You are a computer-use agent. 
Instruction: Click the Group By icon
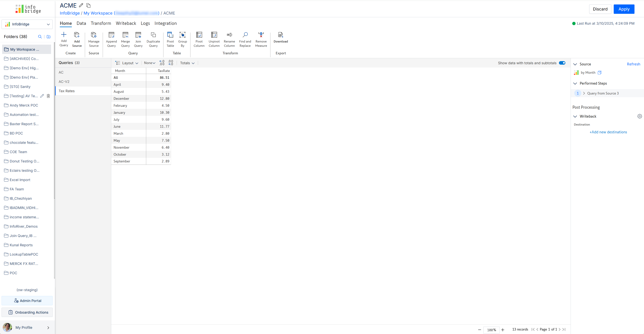click(182, 35)
